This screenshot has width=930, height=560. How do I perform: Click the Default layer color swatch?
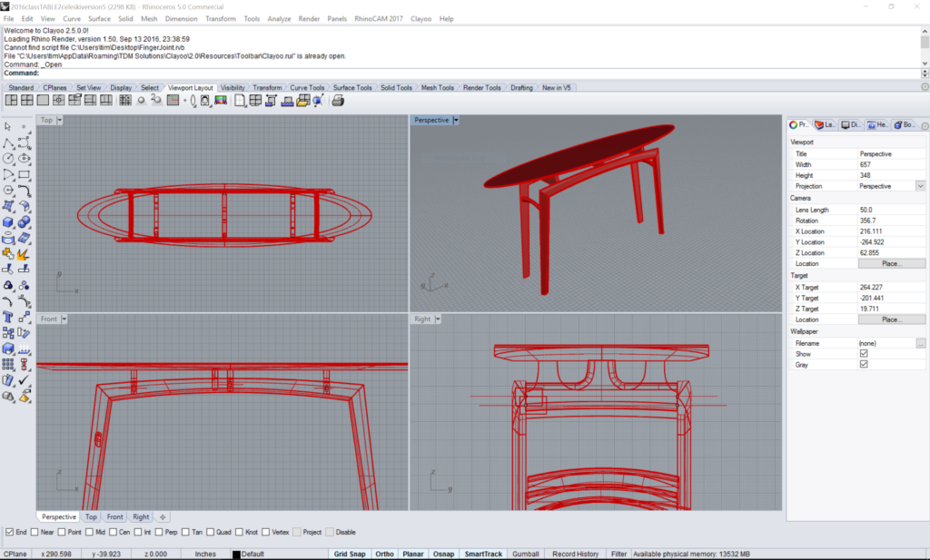[x=236, y=554]
